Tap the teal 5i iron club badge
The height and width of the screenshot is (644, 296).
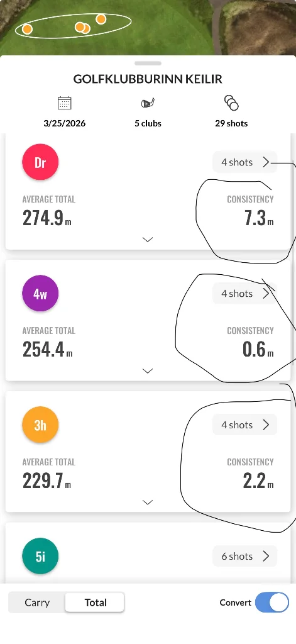[40, 556]
